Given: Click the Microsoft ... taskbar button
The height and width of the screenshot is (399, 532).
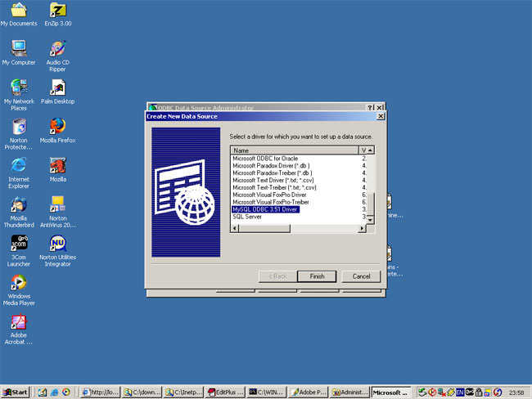Looking at the screenshot, I should [391, 392].
